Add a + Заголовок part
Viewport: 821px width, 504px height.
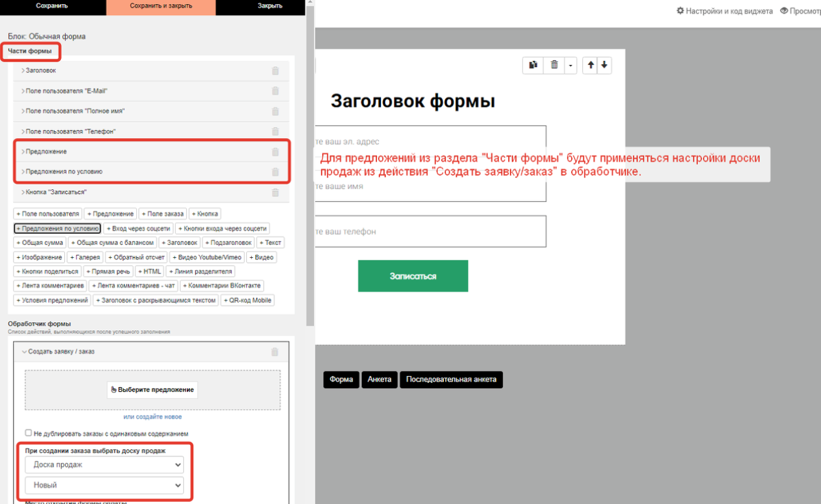click(180, 243)
